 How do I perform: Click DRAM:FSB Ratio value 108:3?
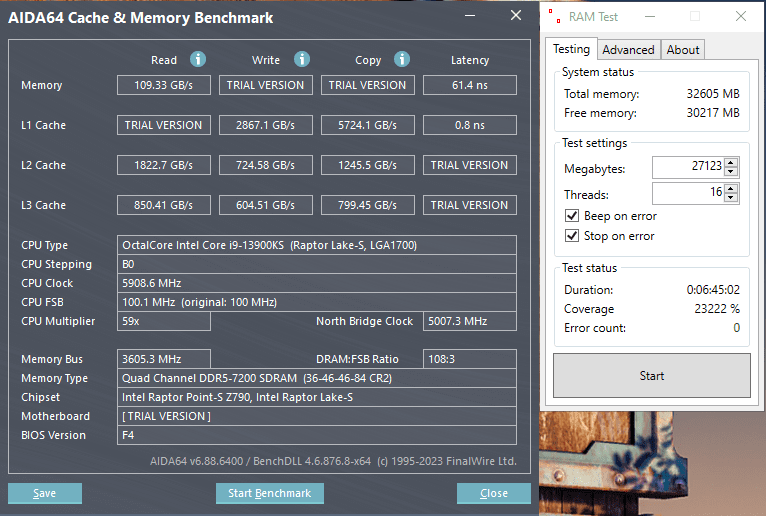[x=469, y=359]
